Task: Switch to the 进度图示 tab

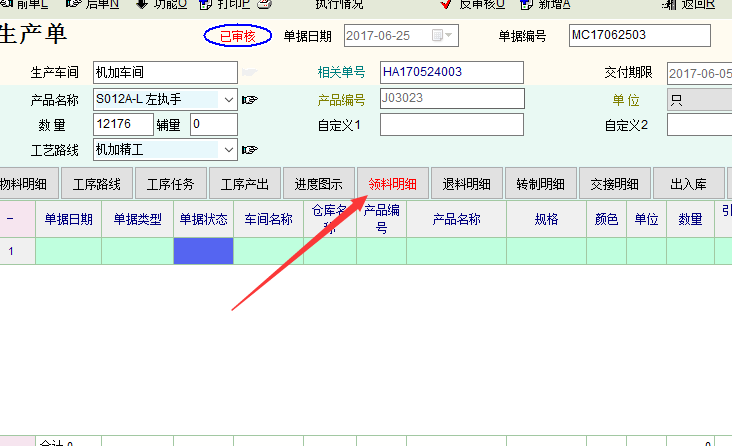Action: click(319, 184)
